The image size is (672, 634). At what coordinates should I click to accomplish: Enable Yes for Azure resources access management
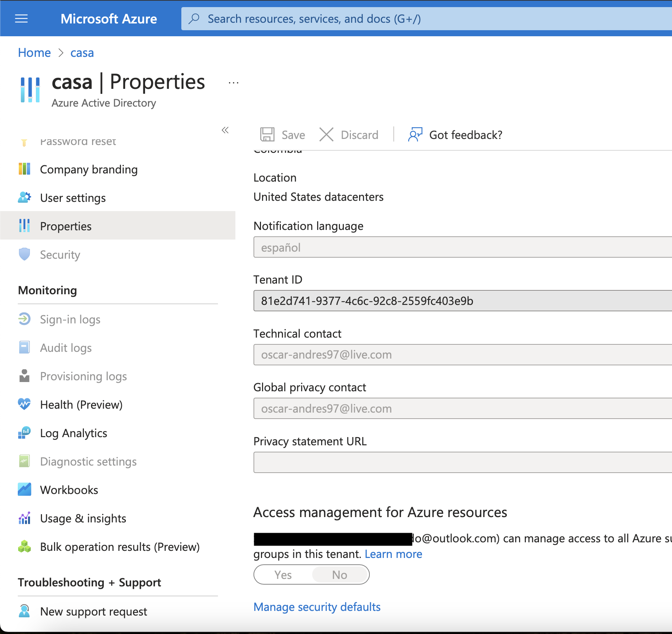tap(283, 574)
